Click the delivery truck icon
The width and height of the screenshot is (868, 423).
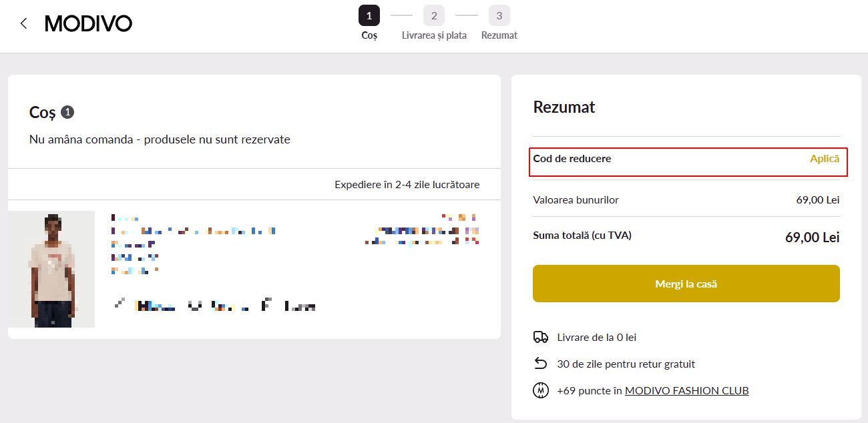coord(541,338)
